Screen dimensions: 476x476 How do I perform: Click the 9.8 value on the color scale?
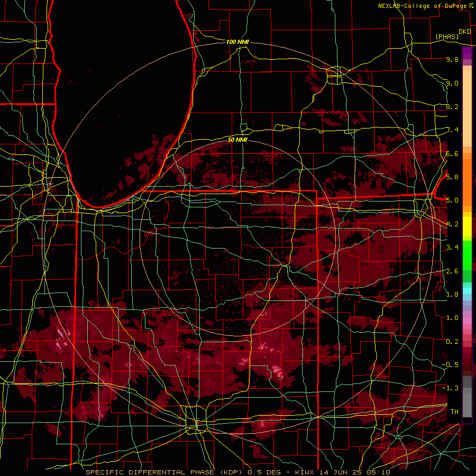(x=452, y=59)
